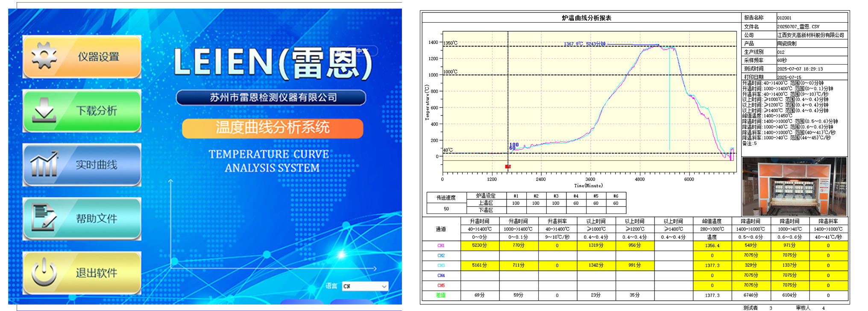Viewport: 868px width, 311px height.
Task: Select difference row cell 23分
Action: [596, 295]
